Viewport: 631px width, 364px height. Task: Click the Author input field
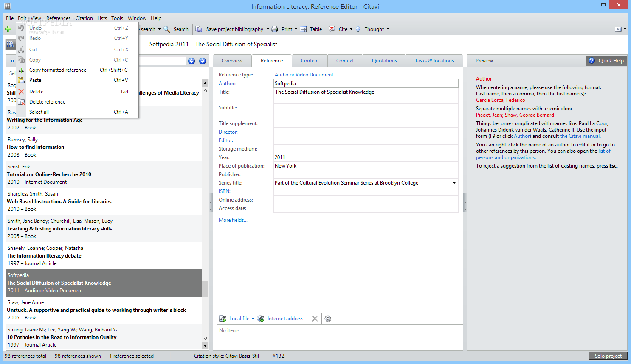(x=366, y=84)
